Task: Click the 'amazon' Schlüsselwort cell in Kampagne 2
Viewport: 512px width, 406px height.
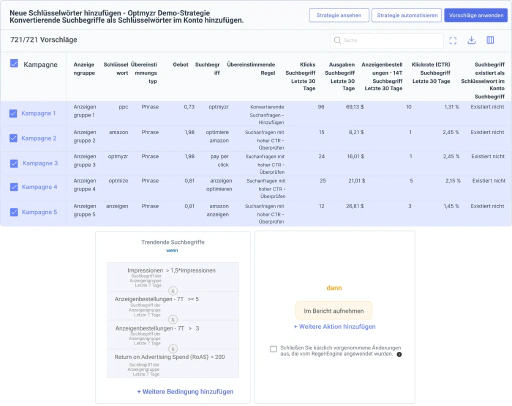Action: tap(118, 132)
